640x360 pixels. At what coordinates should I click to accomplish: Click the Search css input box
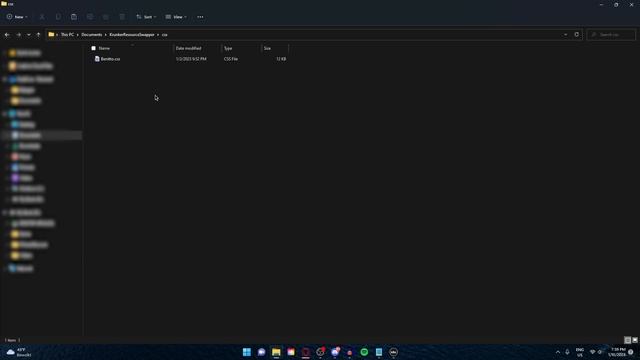pos(611,35)
